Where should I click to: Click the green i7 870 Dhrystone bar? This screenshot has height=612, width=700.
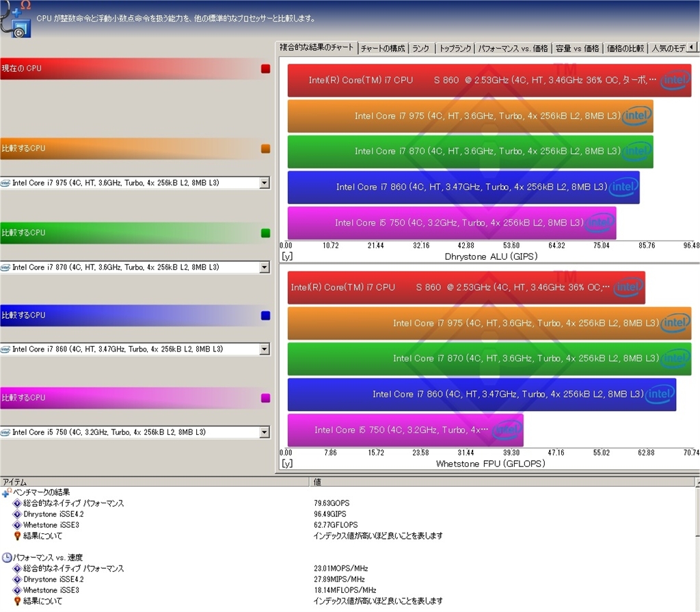[470, 151]
